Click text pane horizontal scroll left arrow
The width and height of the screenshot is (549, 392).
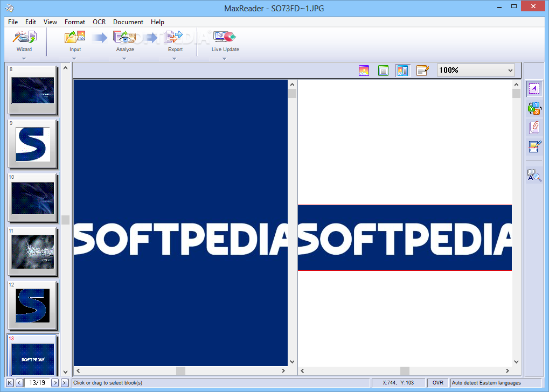click(x=302, y=370)
